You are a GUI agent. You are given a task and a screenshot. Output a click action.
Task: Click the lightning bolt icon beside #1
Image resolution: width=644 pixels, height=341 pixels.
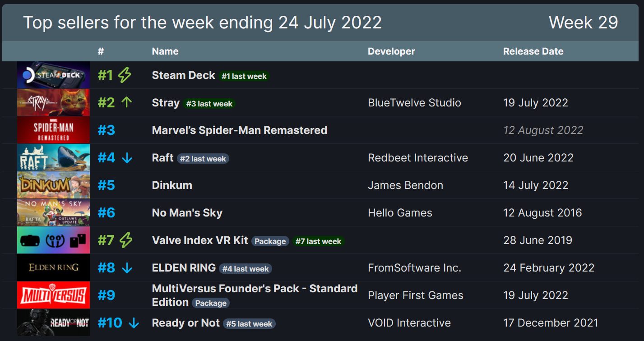point(125,75)
